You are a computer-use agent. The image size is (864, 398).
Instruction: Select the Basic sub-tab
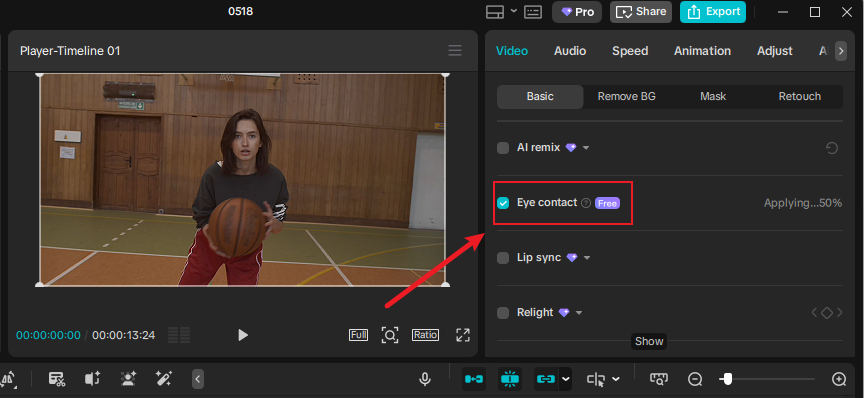[x=540, y=96]
